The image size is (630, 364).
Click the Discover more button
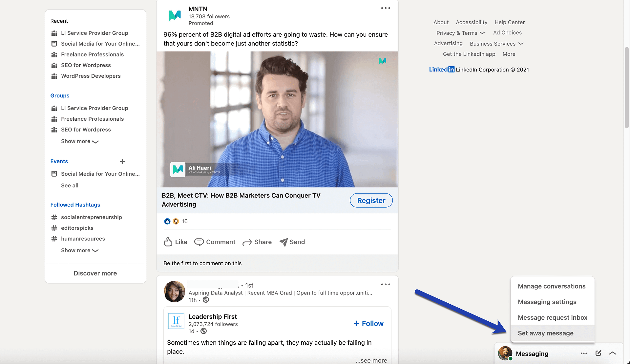(x=95, y=273)
